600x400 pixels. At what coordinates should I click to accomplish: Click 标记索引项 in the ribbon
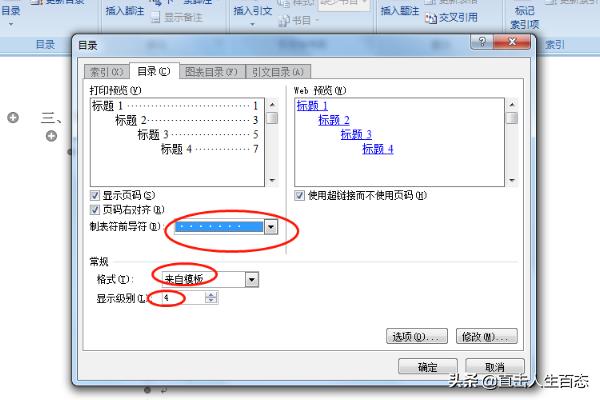tap(525, 18)
